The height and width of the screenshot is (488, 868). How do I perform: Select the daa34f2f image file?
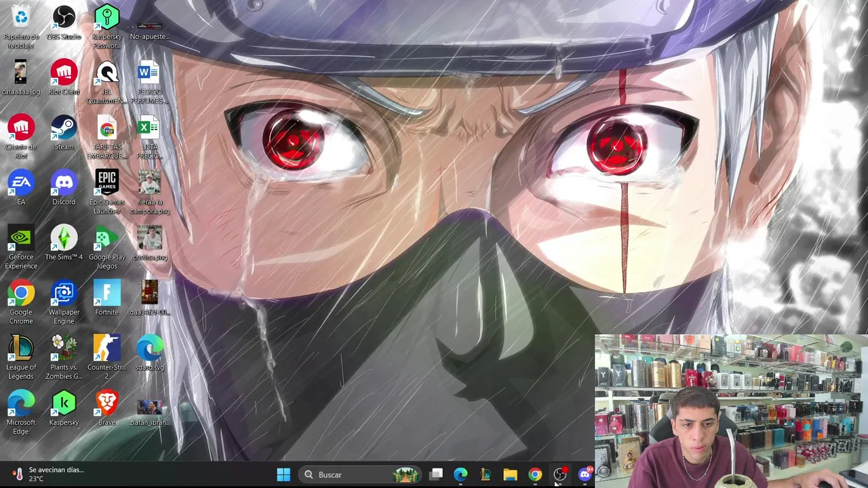pyautogui.click(x=149, y=298)
